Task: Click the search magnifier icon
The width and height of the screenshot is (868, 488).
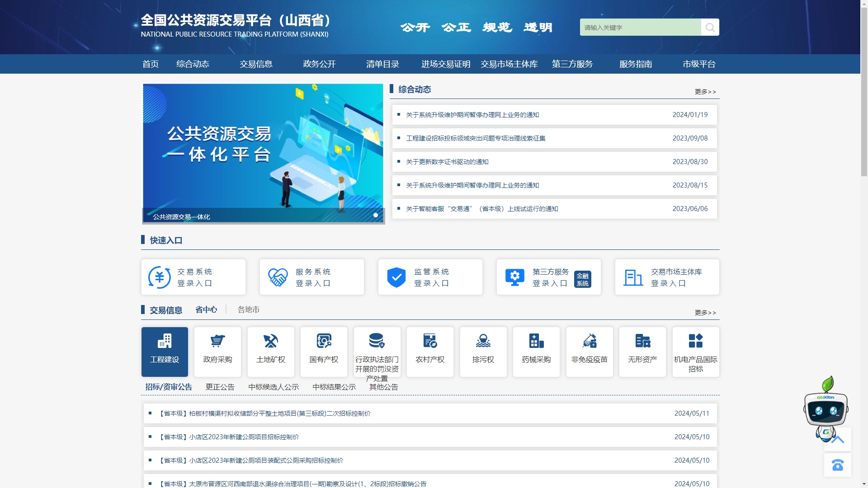Action: pos(710,28)
